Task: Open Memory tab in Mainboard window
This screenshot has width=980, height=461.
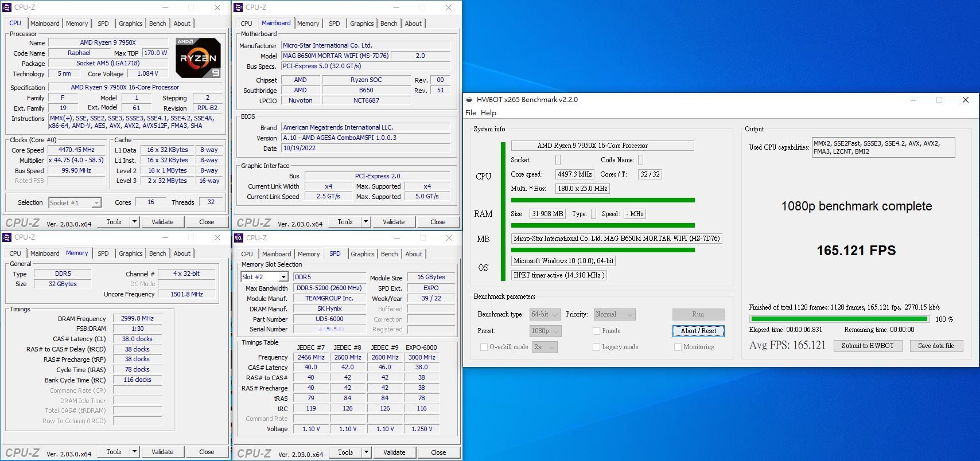Action: point(308,24)
